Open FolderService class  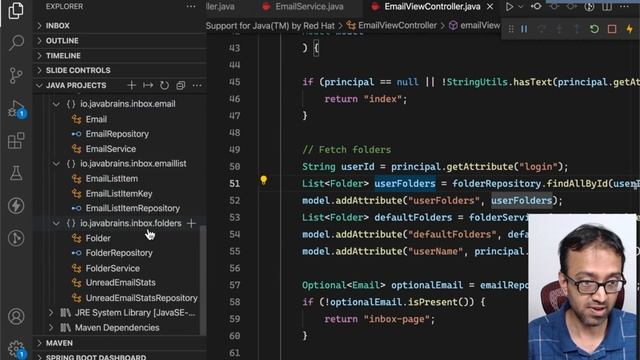pos(113,268)
